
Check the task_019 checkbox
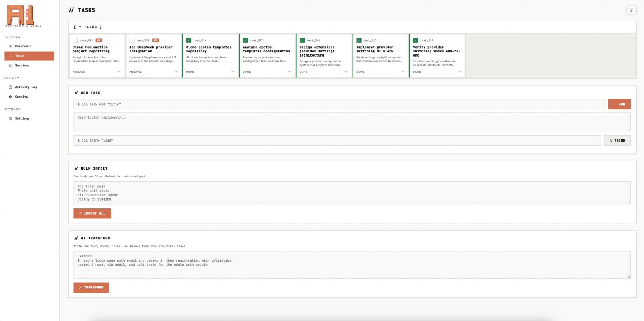pyautogui.click(x=75, y=40)
